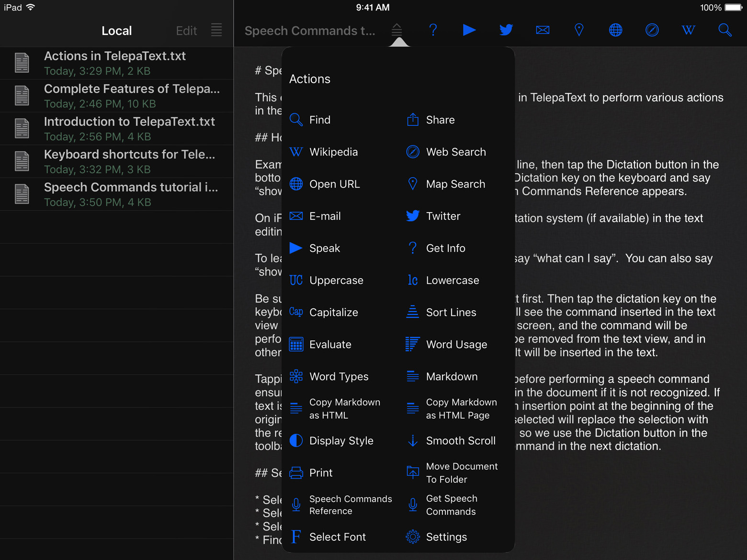Tap Get Info in the Actions popover
Screen dimensions: 747x560
click(436, 248)
